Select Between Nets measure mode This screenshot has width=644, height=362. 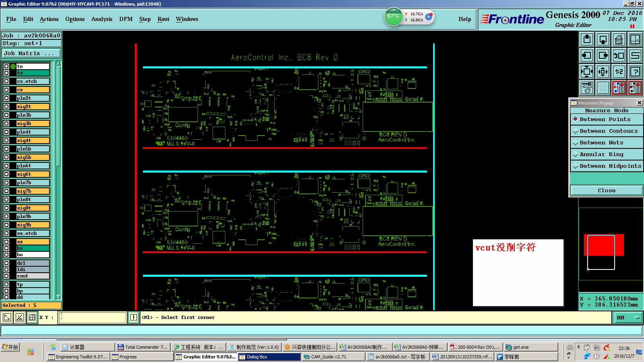[607, 143]
